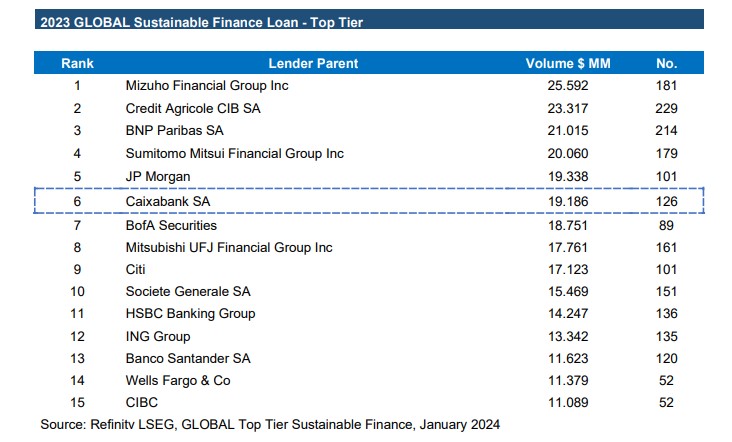732x442 pixels.
Task: Select the Societe Generale SA cell
Action: [x=189, y=291]
